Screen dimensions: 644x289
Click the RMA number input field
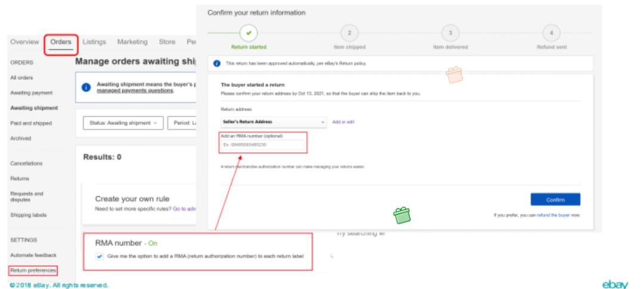[262, 144]
